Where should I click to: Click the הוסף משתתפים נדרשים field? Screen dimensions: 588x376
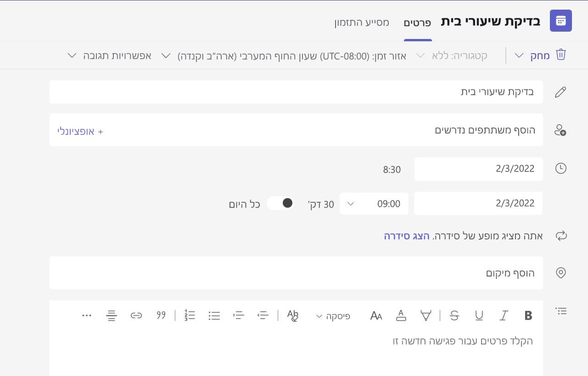pos(296,130)
